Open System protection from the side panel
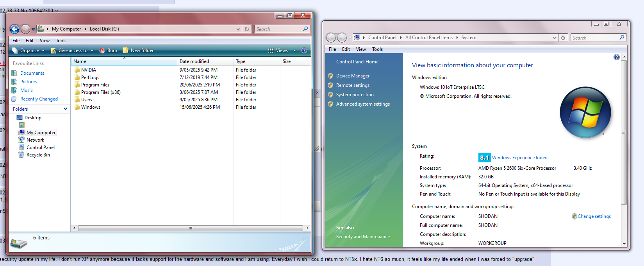Viewport: 644px width, 266px height. point(355,95)
